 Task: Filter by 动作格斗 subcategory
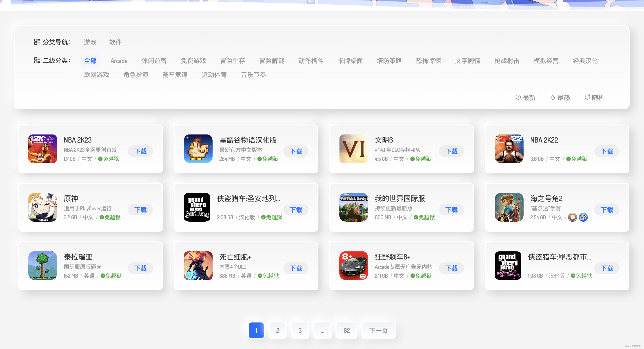click(311, 60)
